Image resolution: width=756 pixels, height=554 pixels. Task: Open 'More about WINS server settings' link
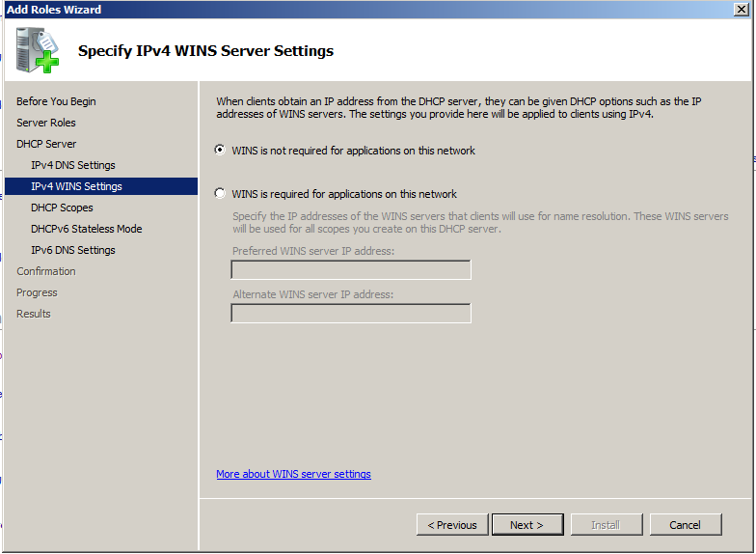coord(293,474)
